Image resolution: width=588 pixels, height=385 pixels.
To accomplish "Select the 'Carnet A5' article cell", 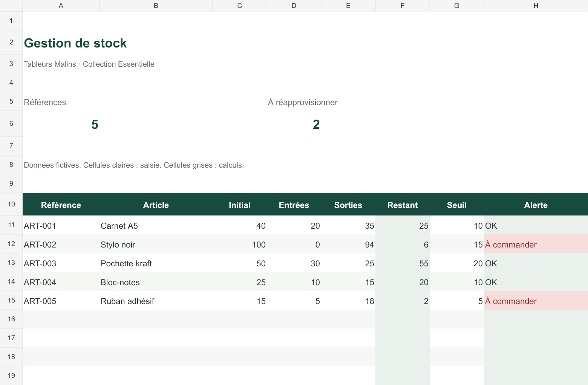I will coord(156,225).
